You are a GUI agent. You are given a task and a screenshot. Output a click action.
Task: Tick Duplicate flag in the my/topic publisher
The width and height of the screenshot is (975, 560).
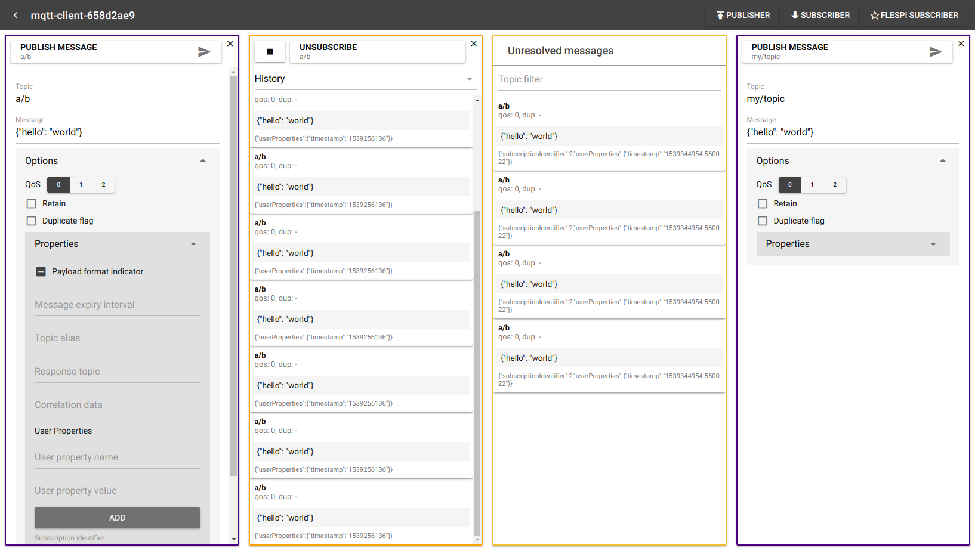click(763, 221)
